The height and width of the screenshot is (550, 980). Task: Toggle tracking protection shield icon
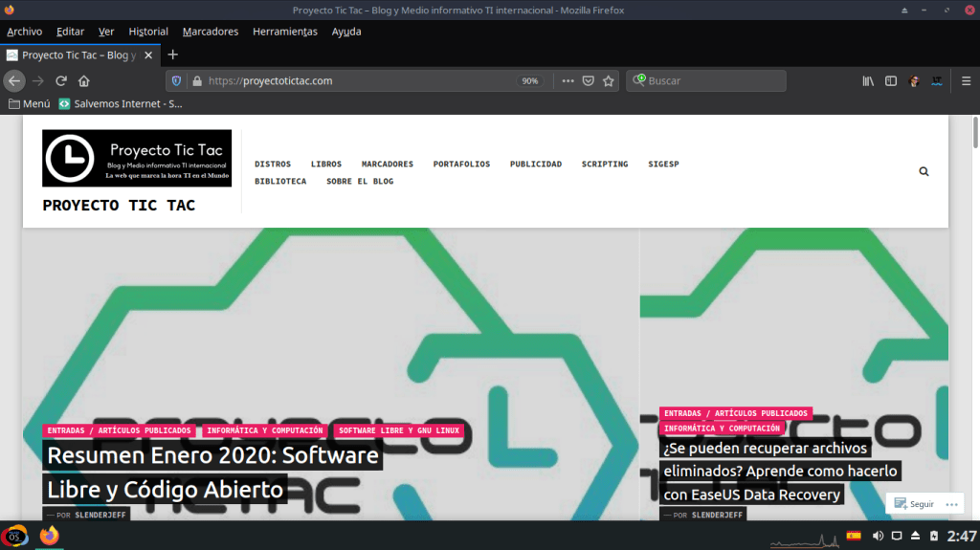click(x=176, y=81)
